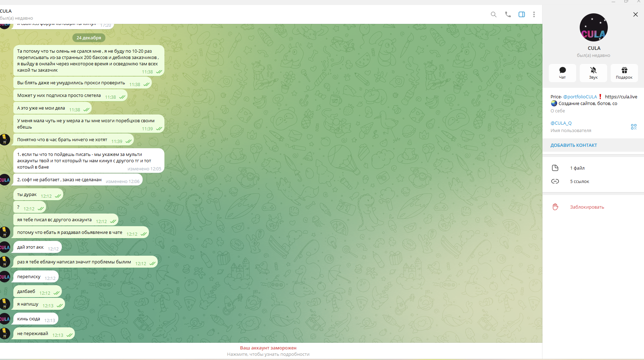Open the shared links list showing 5 ссылок

593,181
